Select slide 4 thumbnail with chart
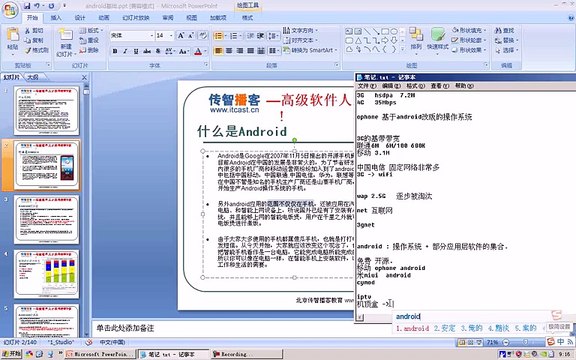The image size is (576, 360). (46, 273)
